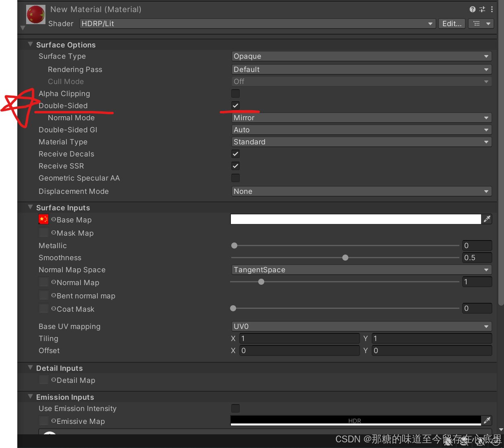Open the help icon in the inspector header
Screen dimensions: 504x448
click(472, 9)
